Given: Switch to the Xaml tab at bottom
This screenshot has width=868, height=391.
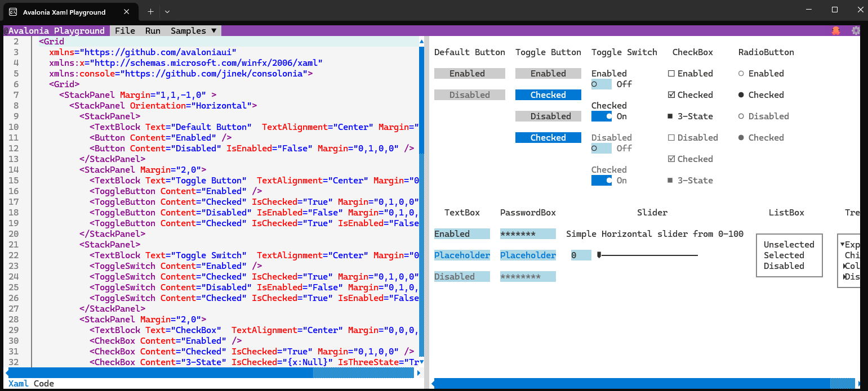Looking at the screenshot, I should pos(19,384).
